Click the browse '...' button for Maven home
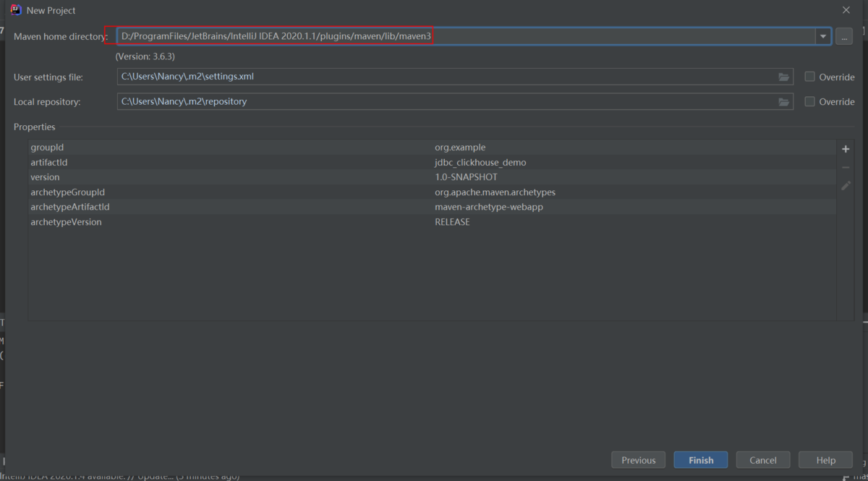The width and height of the screenshot is (868, 481). 843,36
